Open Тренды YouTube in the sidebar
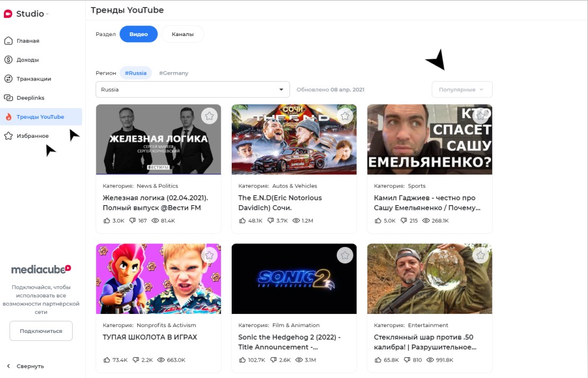 (x=41, y=117)
